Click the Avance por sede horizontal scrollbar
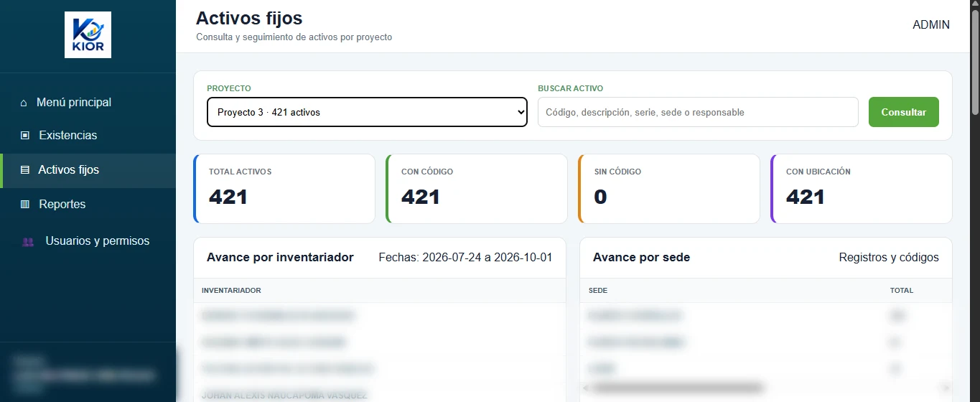The image size is (980, 402). click(678, 388)
